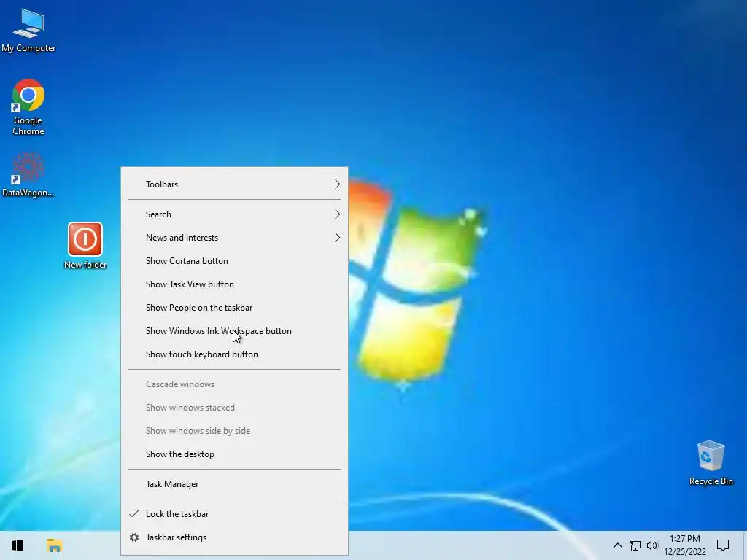Expand the News and interests submenu
Viewport: 747px width, 560px height.
(x=235, y=238)
